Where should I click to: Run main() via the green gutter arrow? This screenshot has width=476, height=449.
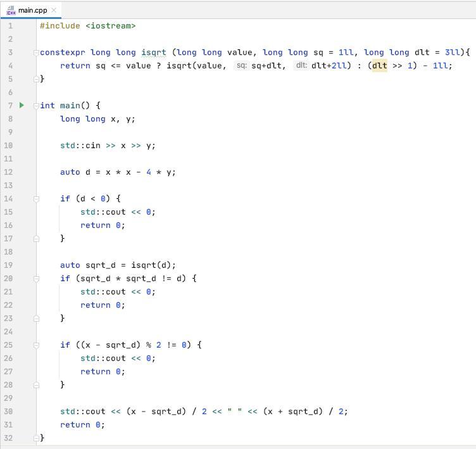pos(22,105)
